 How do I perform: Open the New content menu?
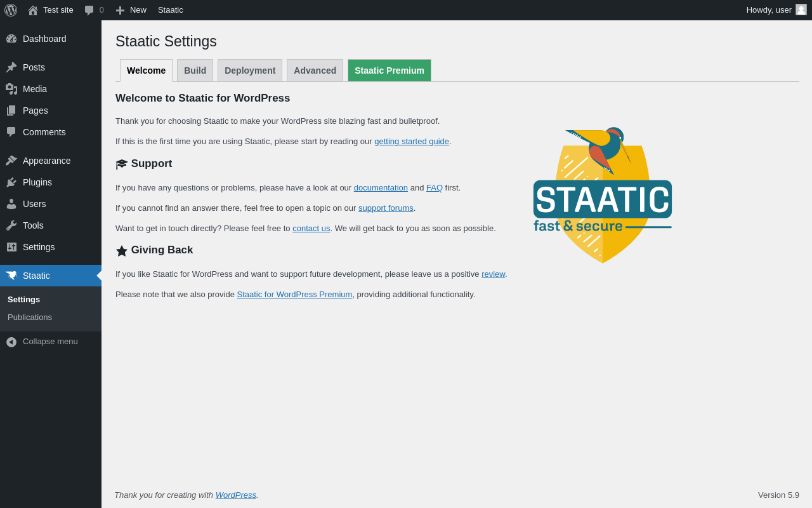tap(131, 10)
